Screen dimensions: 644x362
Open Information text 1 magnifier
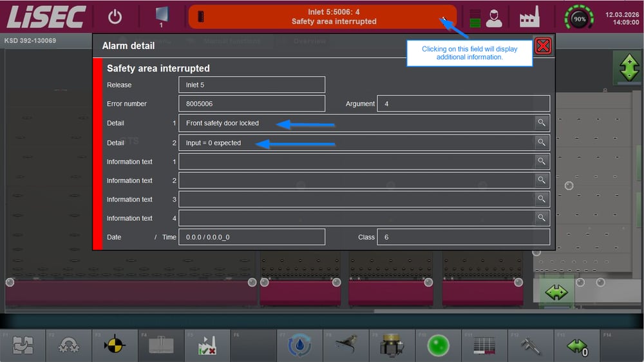542,162
